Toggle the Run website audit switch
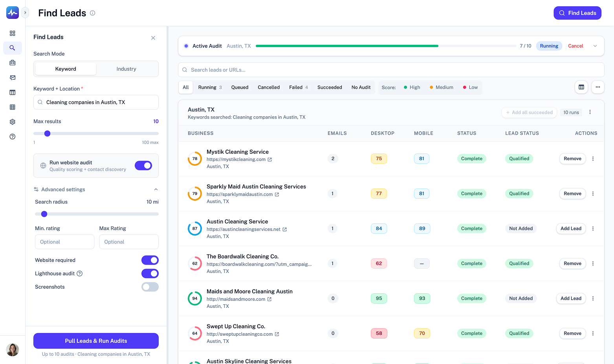614x364 pixels. (x=143, y=166)
